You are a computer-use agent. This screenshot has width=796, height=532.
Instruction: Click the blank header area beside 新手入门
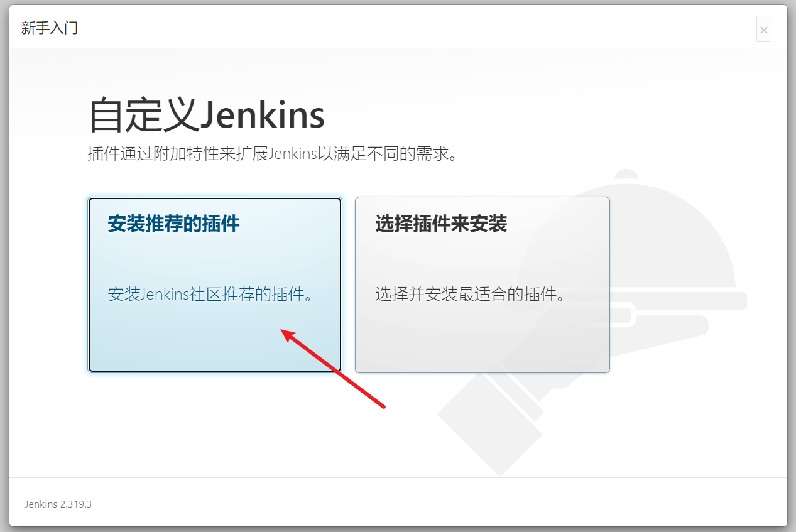click(415, 28)
